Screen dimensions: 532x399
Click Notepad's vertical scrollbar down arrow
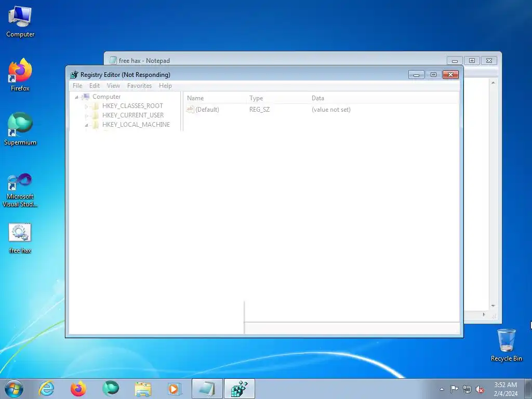[493, 306]
